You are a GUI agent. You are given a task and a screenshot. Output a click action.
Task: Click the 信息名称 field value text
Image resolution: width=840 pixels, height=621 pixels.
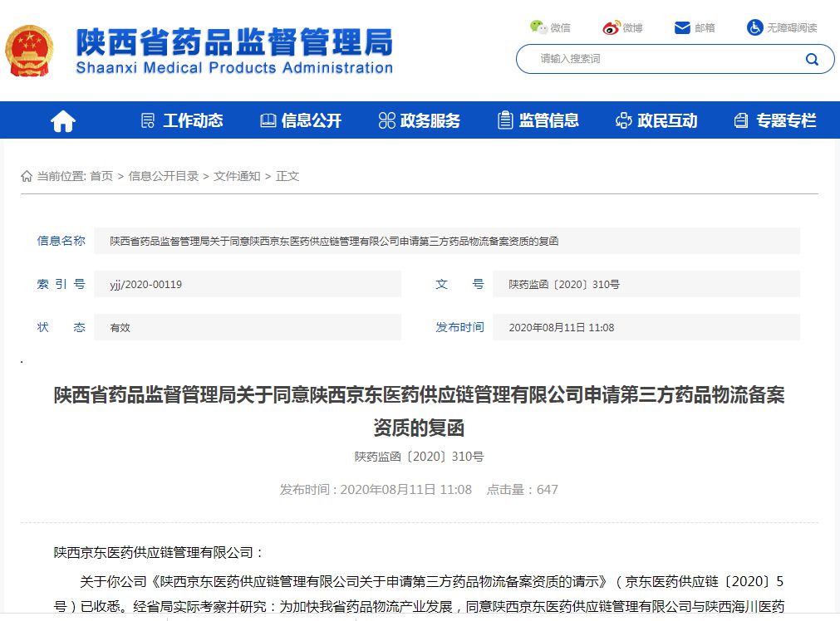click(x=334, y=241)
